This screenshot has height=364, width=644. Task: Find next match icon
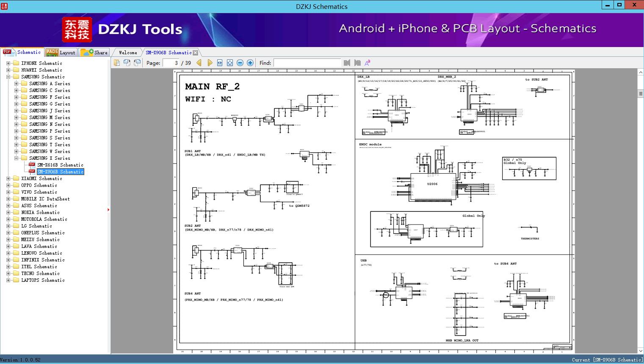click(x=357, y=63)
